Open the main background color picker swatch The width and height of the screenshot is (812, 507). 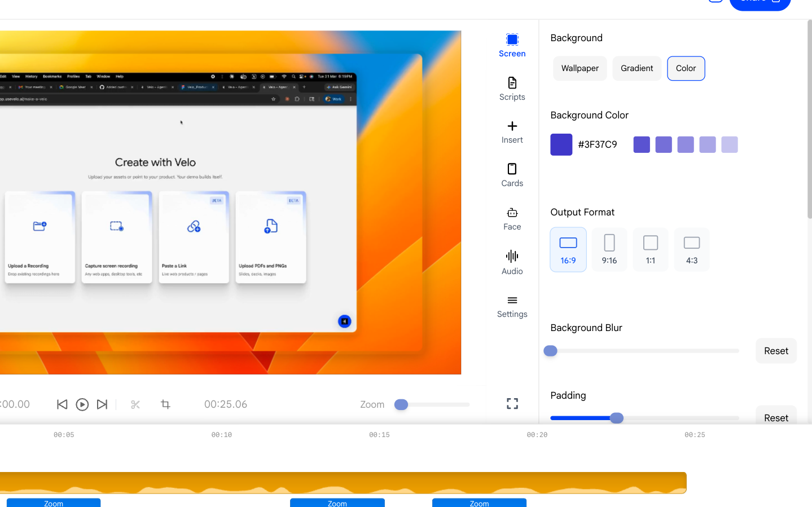coord(561,144)
